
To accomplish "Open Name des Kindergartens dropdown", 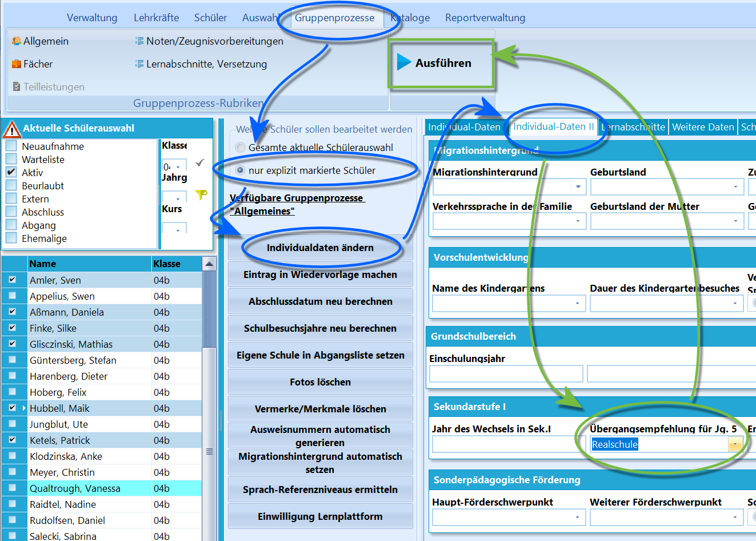I will point(578,303).
